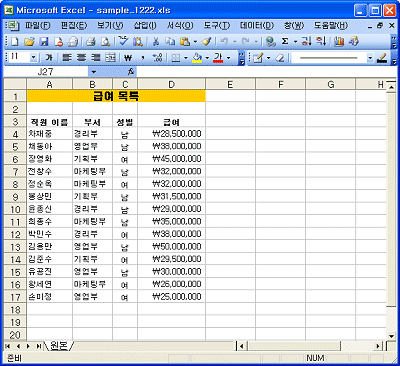Viewport: 400px width, 366px height.
Task: Select the 원본 sheet tab
Action: pos(59,346)
